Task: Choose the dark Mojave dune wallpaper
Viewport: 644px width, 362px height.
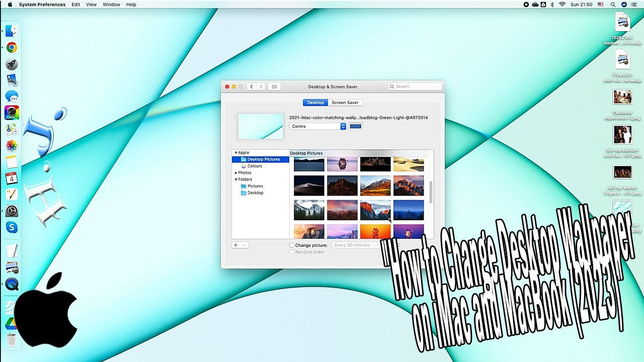Action: click(x=309, y=186)
